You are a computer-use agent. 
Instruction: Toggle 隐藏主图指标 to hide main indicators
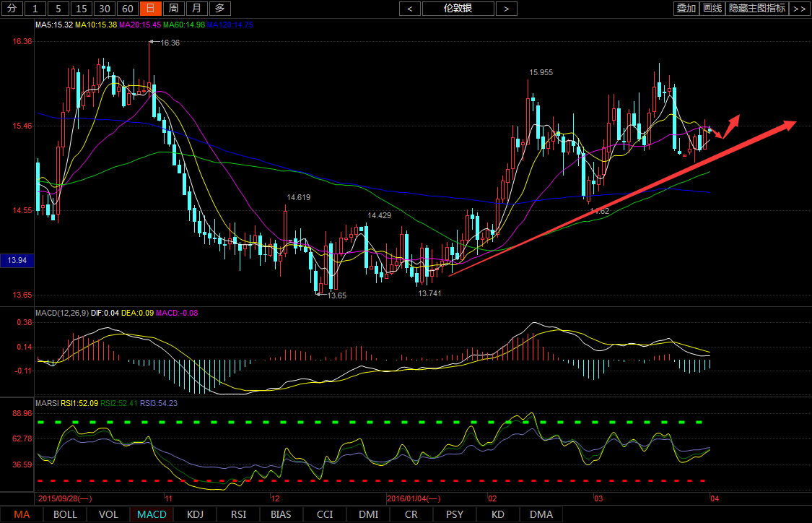756,9
